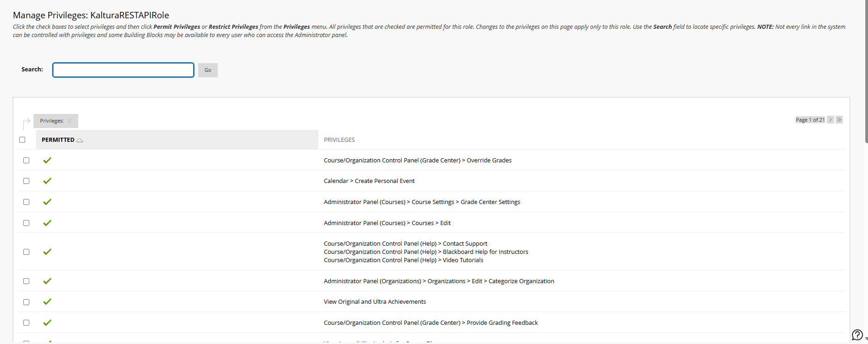Click the PRIVILEGES column header
This screenshot has width=868, height=344.
click(x=339, y=140)
